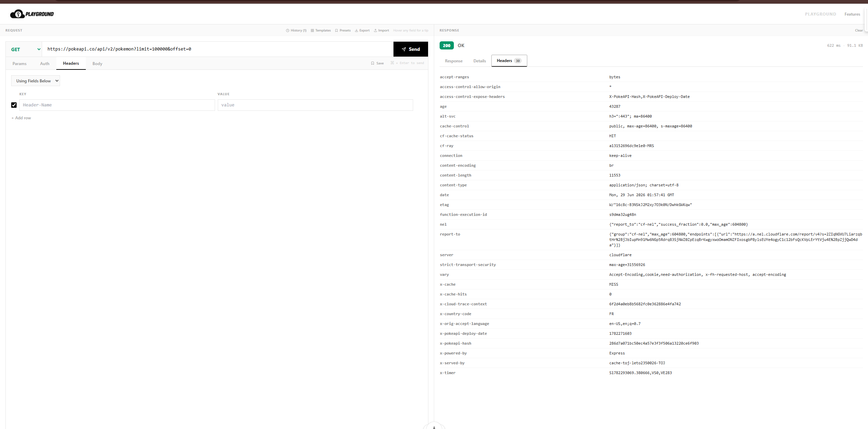This screenshot has height=429, width=868.
Task: Save the current request
Action: [x=377, y=63]
